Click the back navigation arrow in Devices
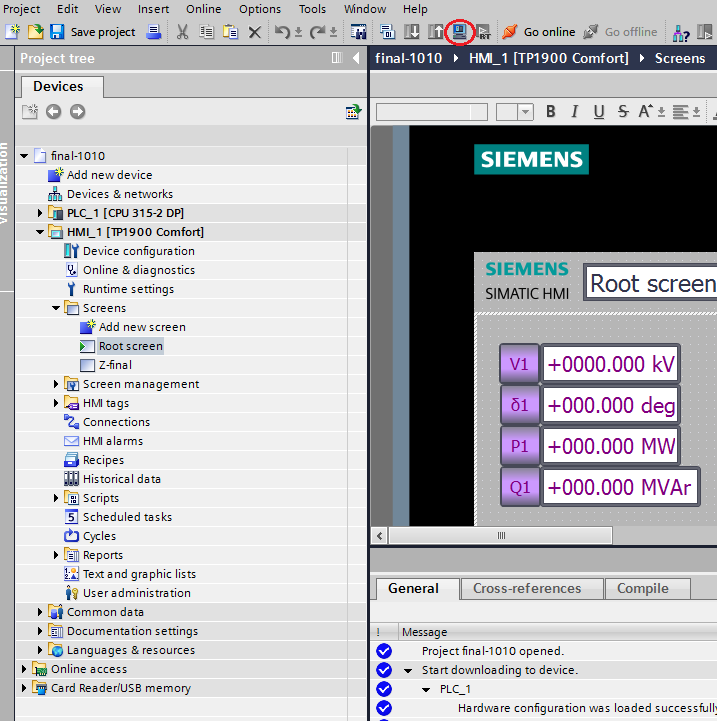The image size is (717, 721). click(x=53, y=111)
